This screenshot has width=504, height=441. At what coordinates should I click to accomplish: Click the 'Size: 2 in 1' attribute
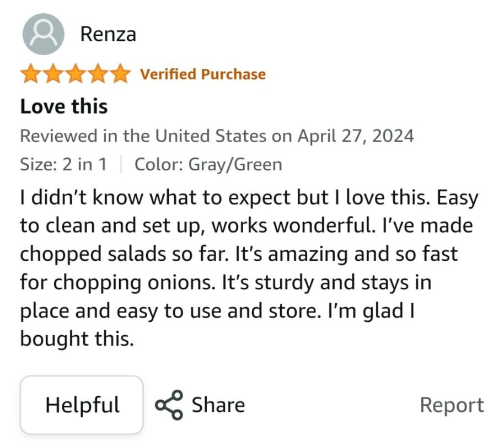click(x=63, y=164)
